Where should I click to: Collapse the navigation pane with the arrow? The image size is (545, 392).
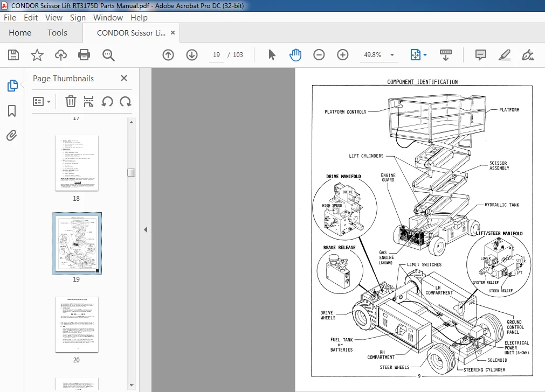click(146, 229)
